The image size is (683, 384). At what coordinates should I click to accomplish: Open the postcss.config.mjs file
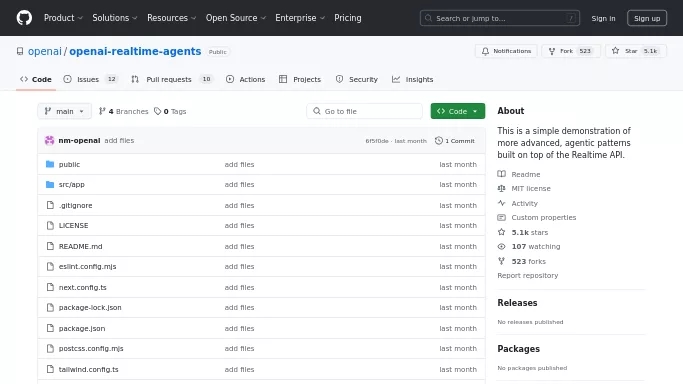[x=91, y=348]
